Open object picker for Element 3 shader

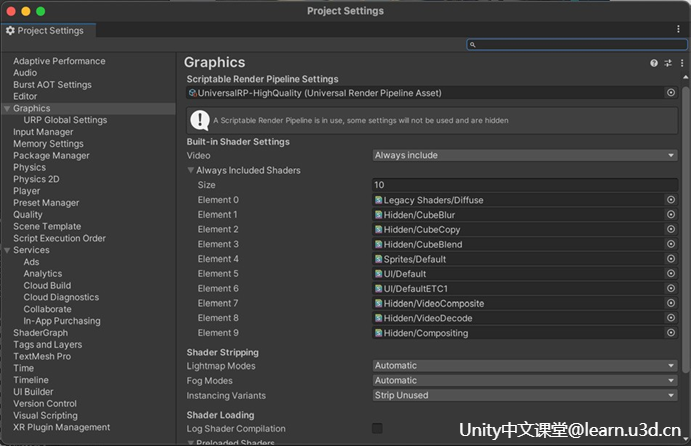[671, 244]
